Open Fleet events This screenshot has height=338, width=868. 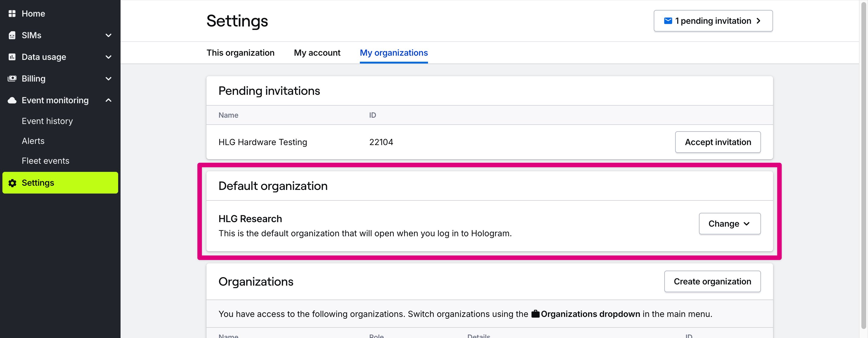click(x=46, y=161)
